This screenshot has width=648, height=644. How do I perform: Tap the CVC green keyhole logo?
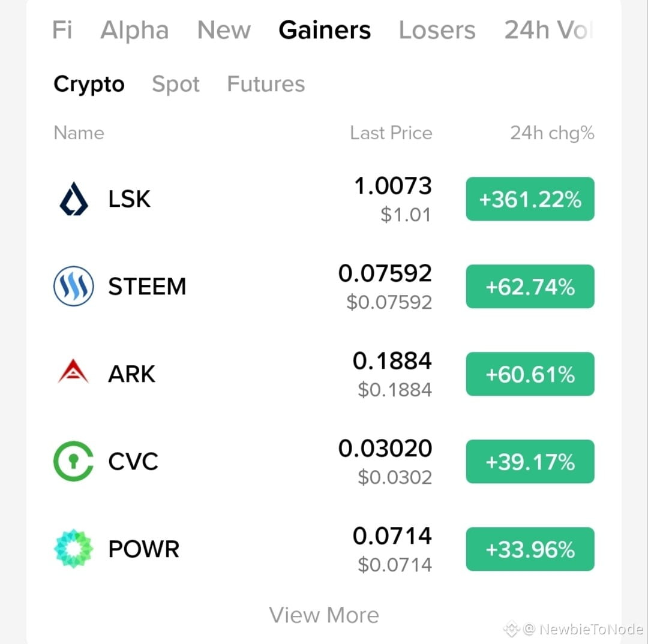(x=74, y=461)
